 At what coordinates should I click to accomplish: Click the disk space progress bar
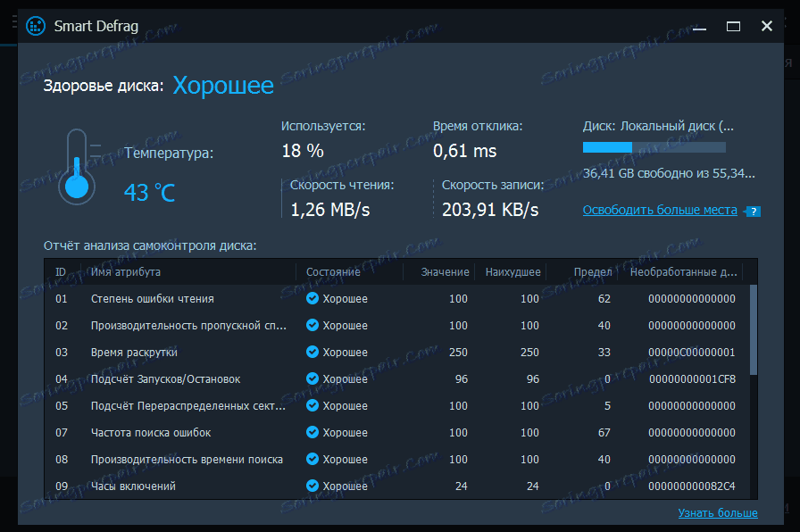654,147
